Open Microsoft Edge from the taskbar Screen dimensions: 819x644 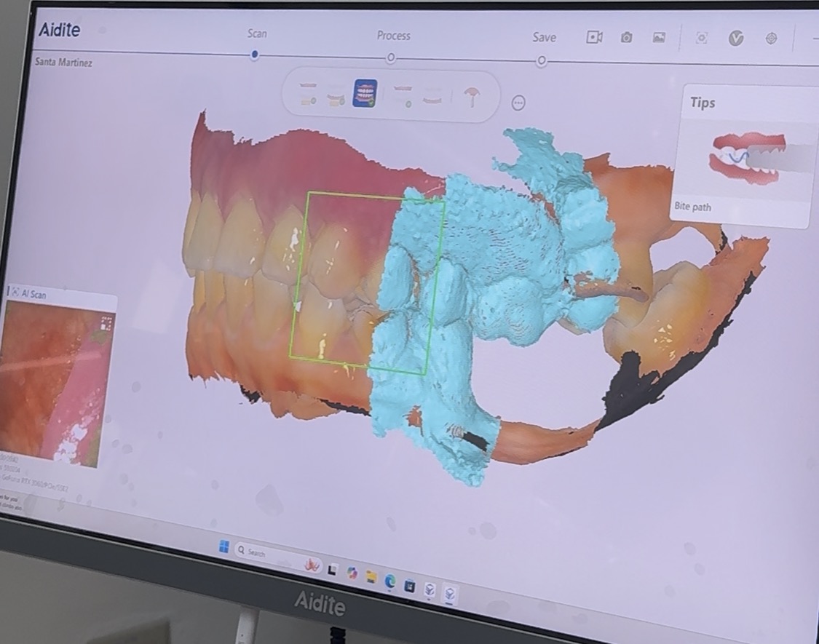pyautogui.click(x=390, y=580)
